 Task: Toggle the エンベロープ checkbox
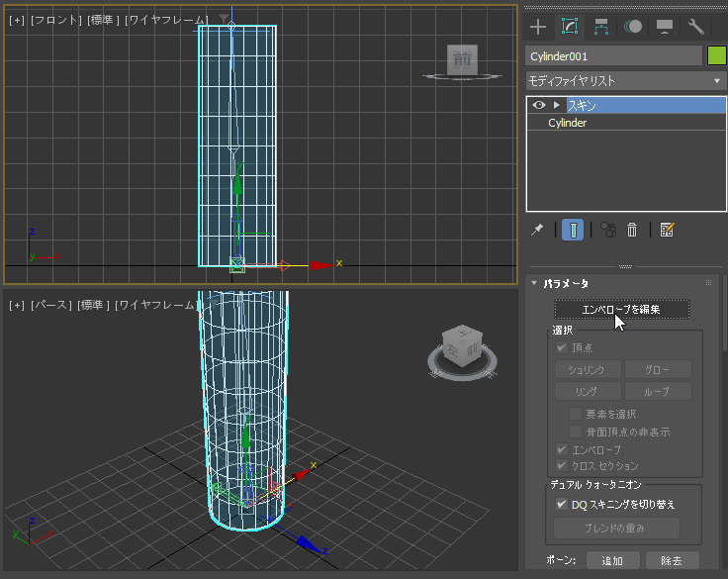(x=561, y=449)
